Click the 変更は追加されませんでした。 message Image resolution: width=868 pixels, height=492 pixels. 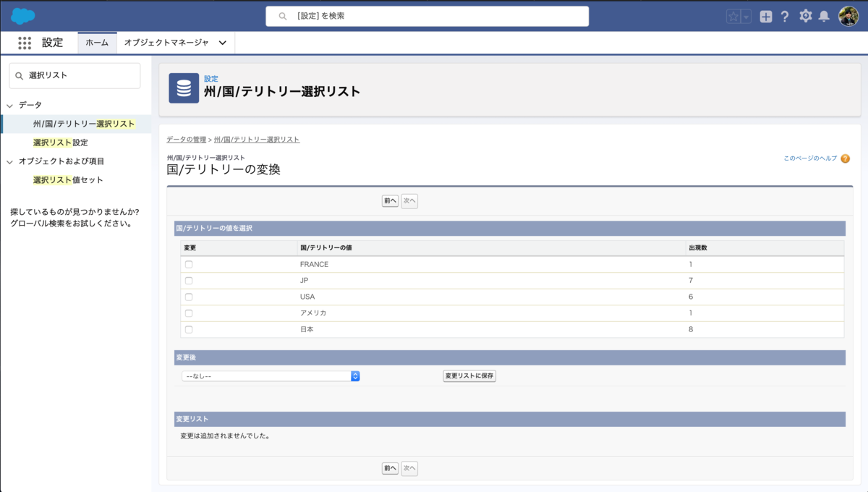click(225, 436)
